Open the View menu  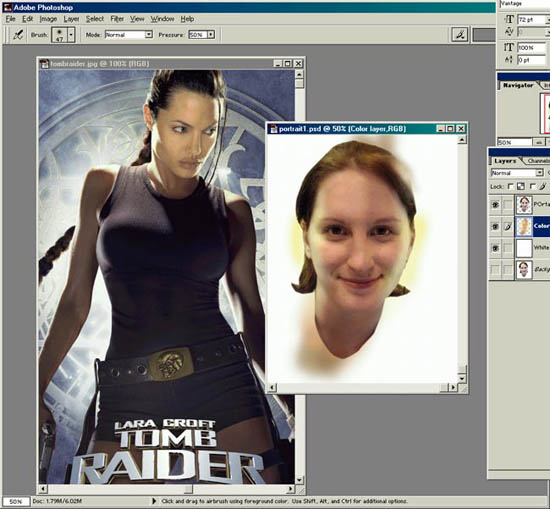[x=137, y=19]
